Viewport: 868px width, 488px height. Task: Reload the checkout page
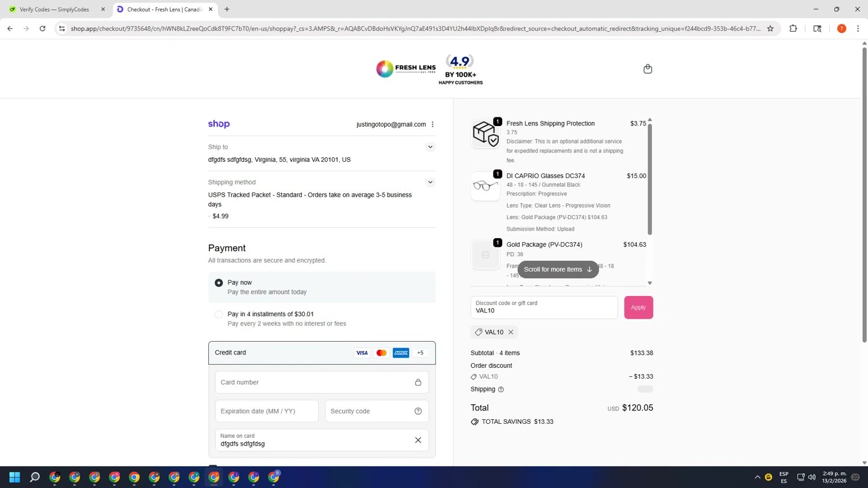pos(42,28)
